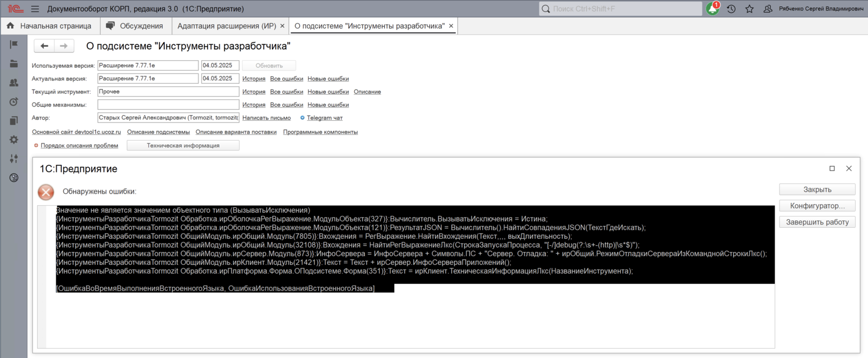This screenshot has width=868, height=358.
Task: Open Программные компоненты link
Action: click(321, 132)
